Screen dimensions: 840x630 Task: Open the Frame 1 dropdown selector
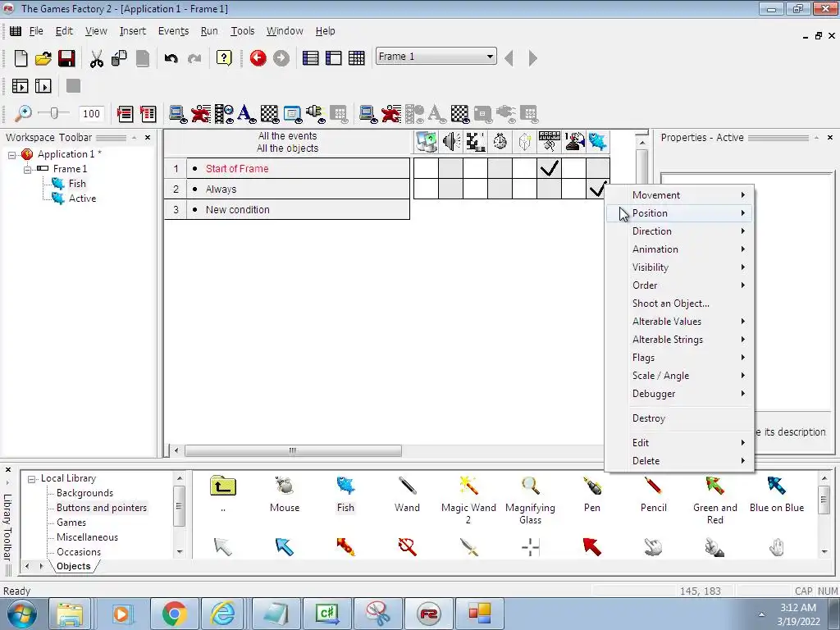436,57
